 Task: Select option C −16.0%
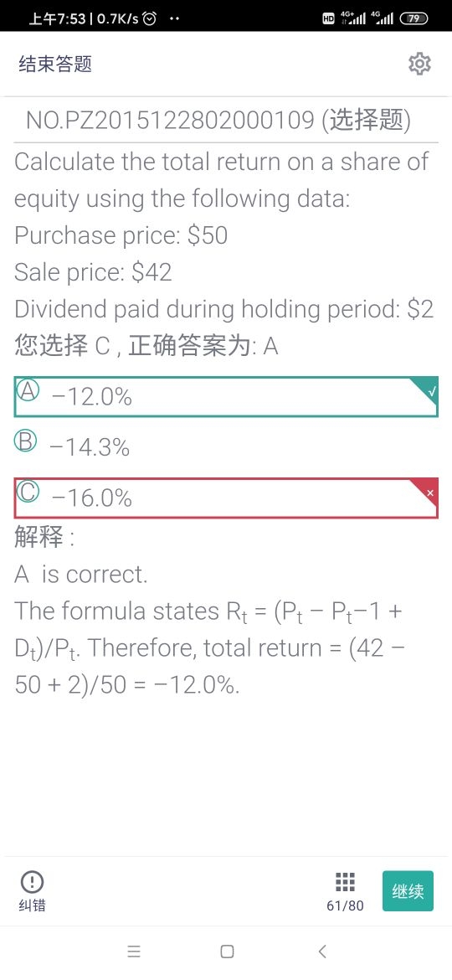coord(226,498)
